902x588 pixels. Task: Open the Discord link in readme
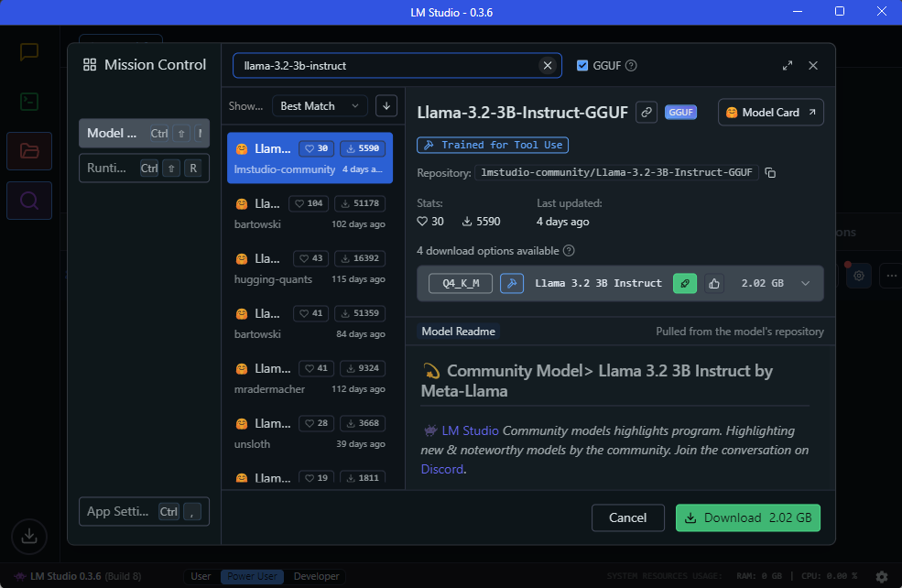[x=441, y=469]
